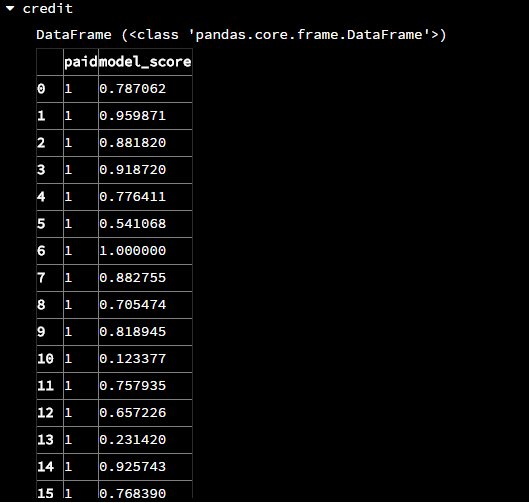Select row index 4
The height and width of the screenshot is (503, 529).
tap(41, 197)
